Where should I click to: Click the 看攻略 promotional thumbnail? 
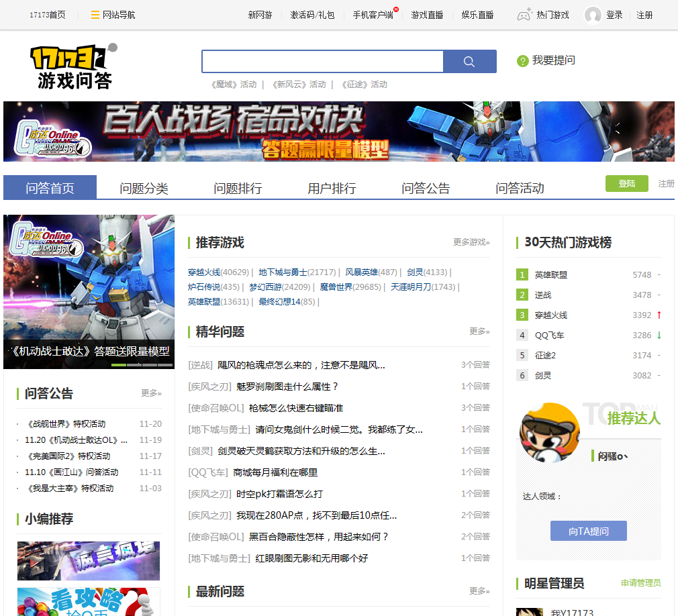click(x=89, y=602)
